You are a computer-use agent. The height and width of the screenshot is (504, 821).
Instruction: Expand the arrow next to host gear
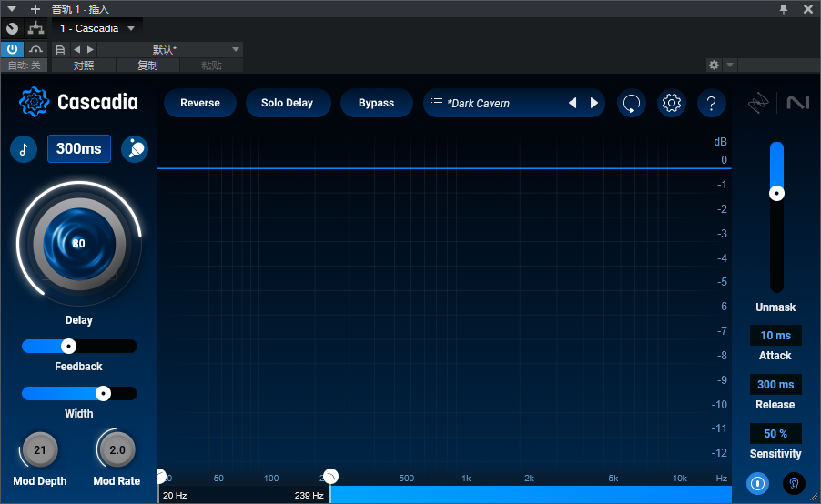pos(729,65)
